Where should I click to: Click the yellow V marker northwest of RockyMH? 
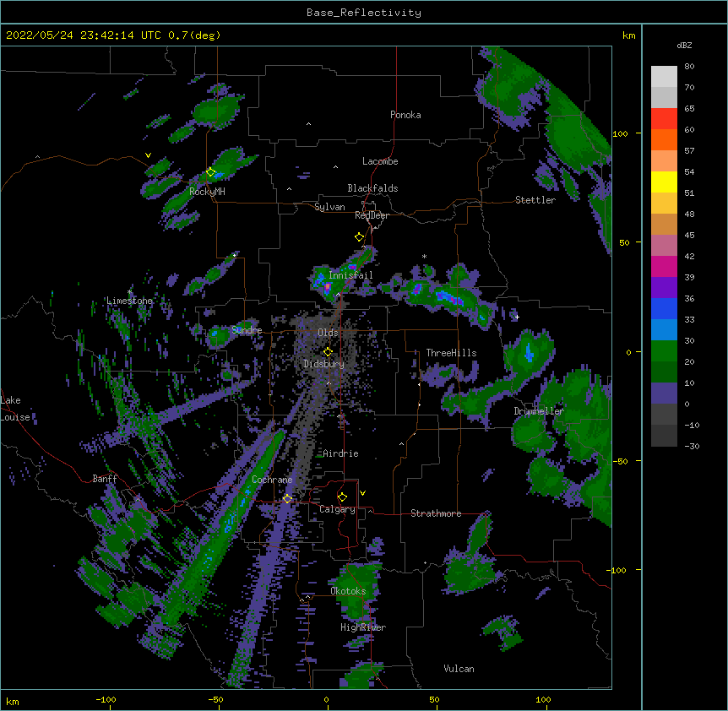pyautogui.click(x=148, y=155)
